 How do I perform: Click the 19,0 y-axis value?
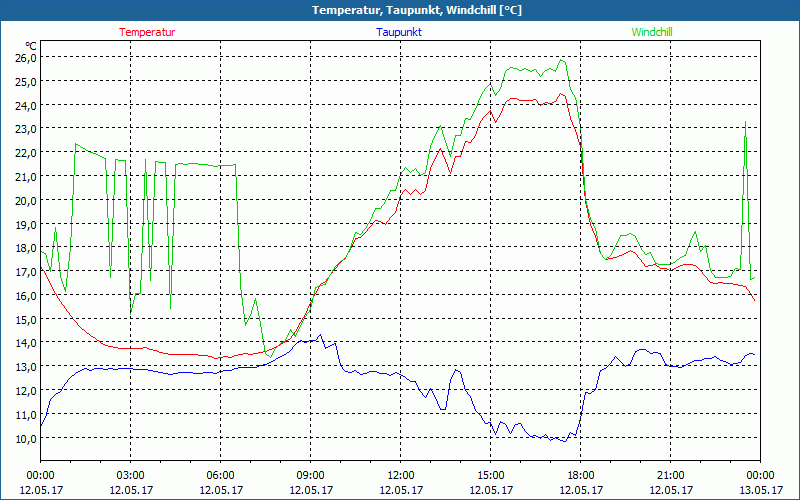(x=26, y=224)
